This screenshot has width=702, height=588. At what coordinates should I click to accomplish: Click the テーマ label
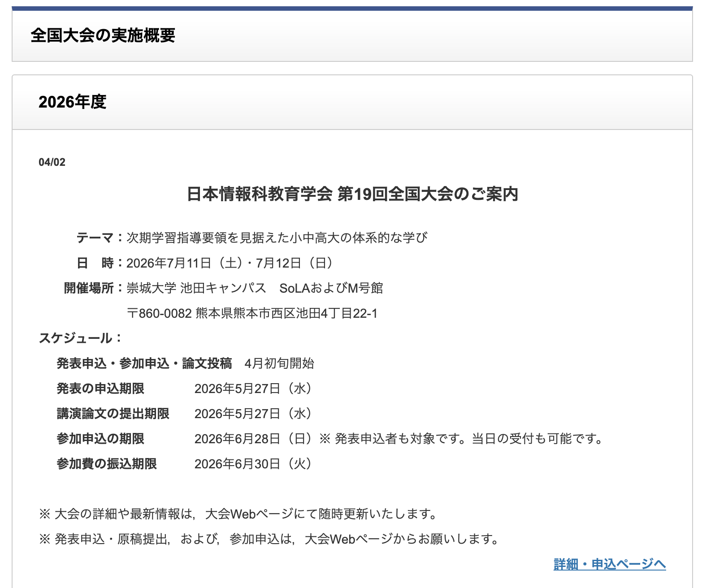point(95,238)
